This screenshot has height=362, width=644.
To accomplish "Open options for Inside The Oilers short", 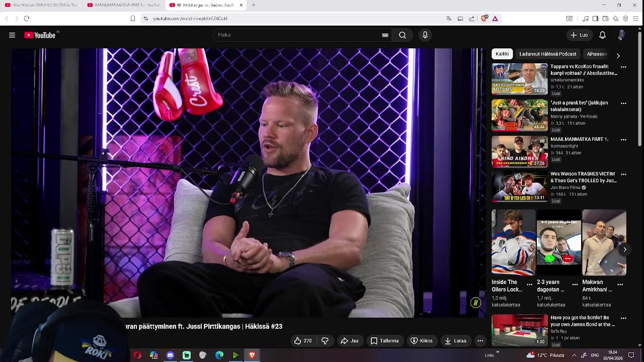I will coord(529,285).
